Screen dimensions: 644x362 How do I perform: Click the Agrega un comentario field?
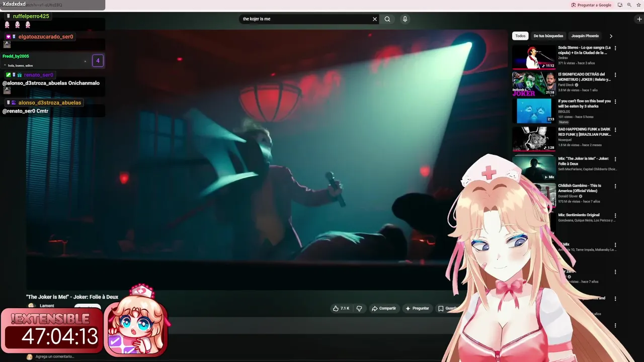point(55,356)
